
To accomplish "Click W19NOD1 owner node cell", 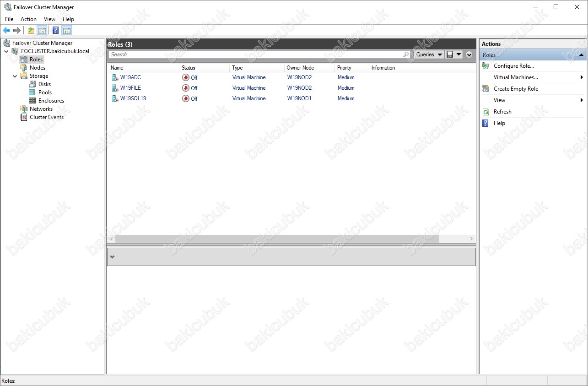I will click(299, 98).
